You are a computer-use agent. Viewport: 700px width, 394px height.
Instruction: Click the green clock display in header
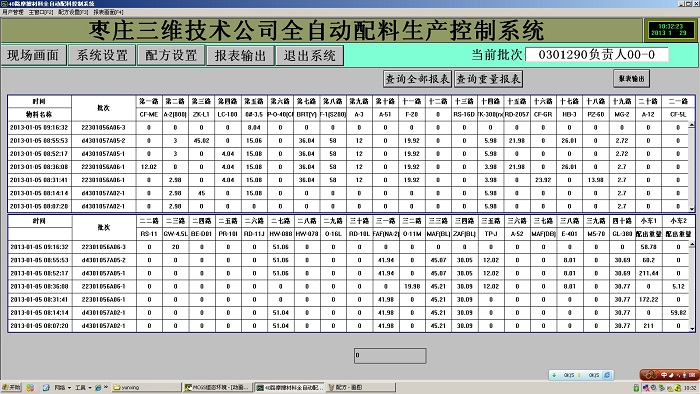(671, 30)
